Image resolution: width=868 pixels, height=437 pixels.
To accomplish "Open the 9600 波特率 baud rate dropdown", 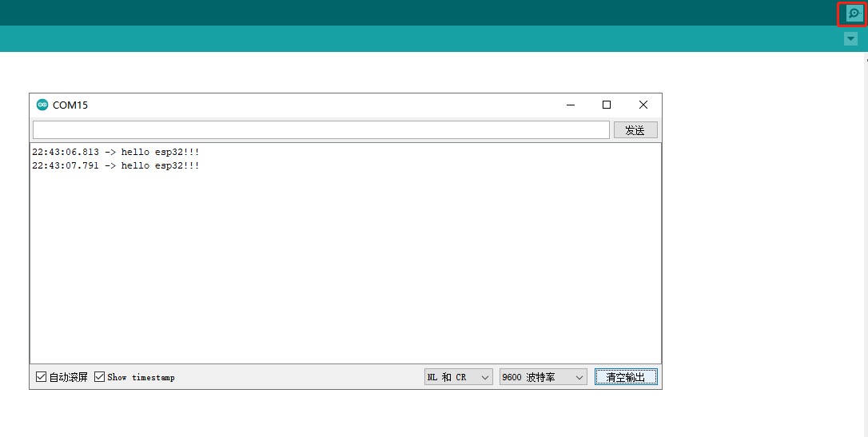I will click(543, 377).
